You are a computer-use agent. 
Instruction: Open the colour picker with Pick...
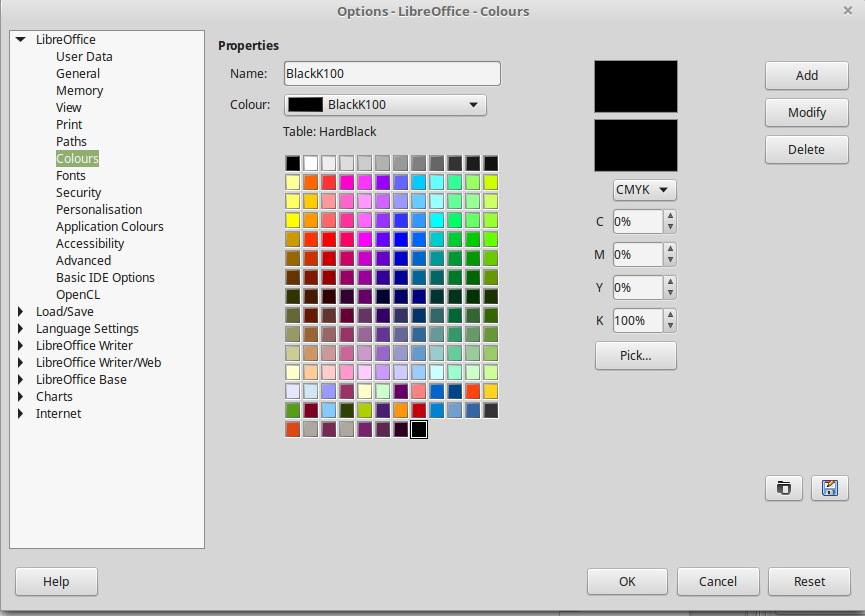(636, 356)
